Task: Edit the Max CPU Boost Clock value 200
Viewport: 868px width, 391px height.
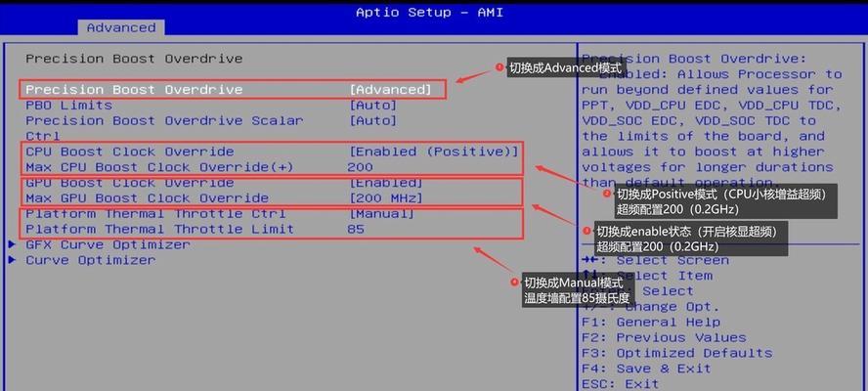Action: click(x=361, y=167)
